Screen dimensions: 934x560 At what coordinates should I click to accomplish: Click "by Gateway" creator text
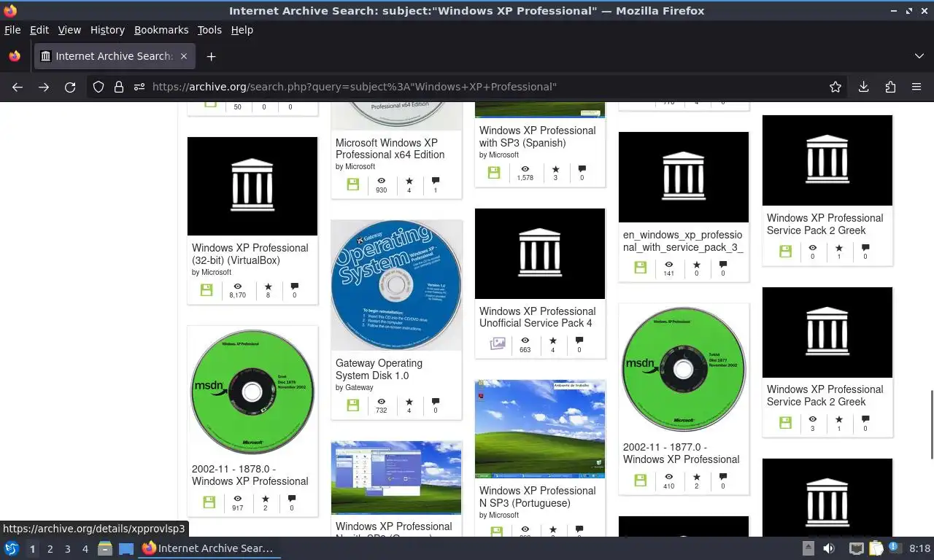coord(355,388)
